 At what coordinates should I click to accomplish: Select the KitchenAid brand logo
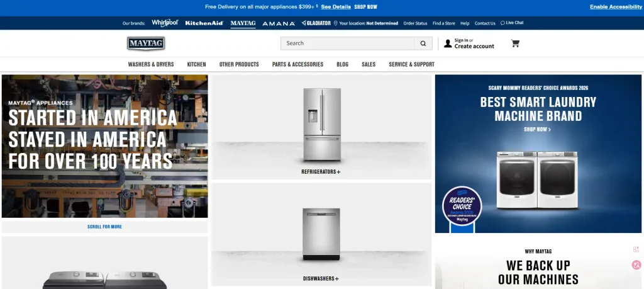(204, 23)
